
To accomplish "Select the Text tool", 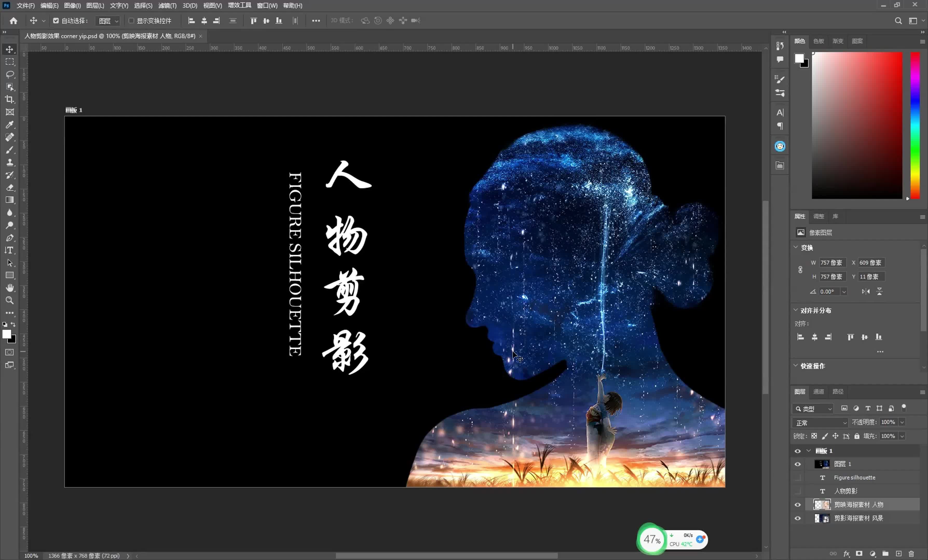I will click(9, 250).
